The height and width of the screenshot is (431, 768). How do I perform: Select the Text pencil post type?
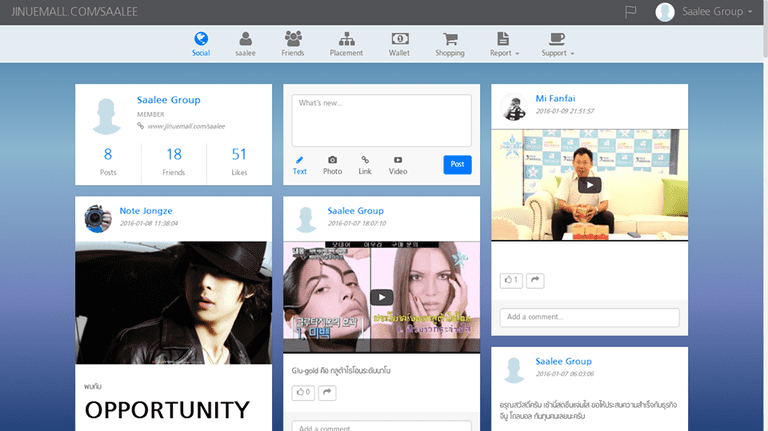300,166
